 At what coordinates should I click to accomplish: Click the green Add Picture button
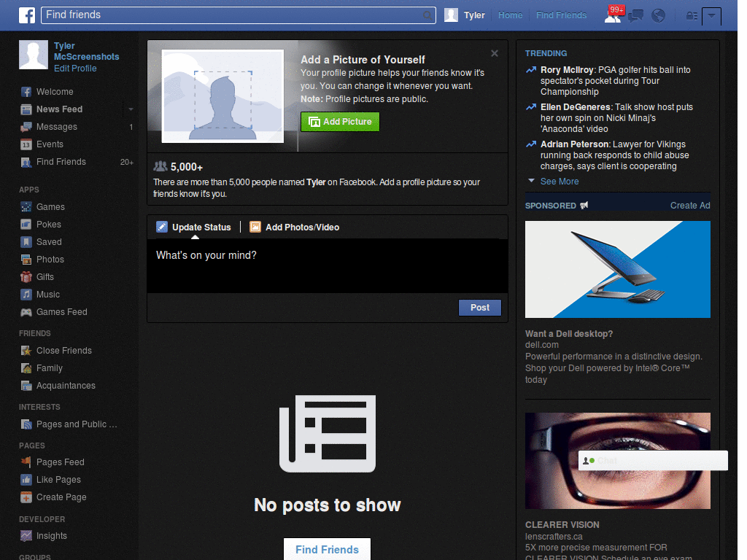pos(340,122)
